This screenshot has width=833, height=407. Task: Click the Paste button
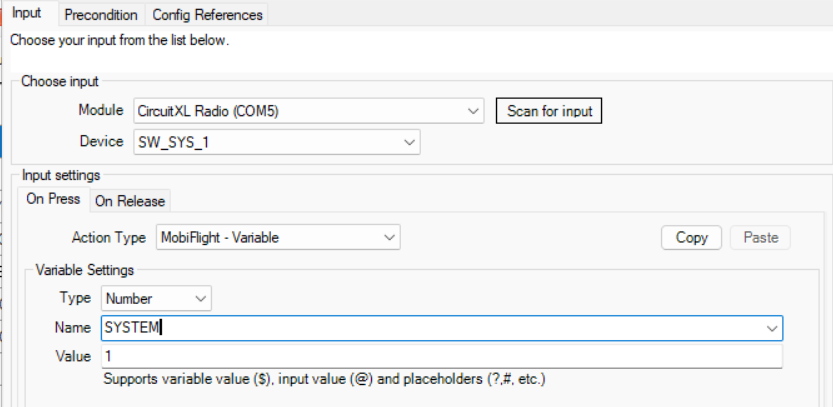(760, 238)
